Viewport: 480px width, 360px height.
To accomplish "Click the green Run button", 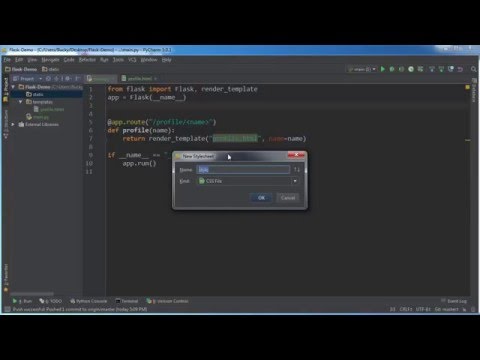I will click(x=383, y=69).
